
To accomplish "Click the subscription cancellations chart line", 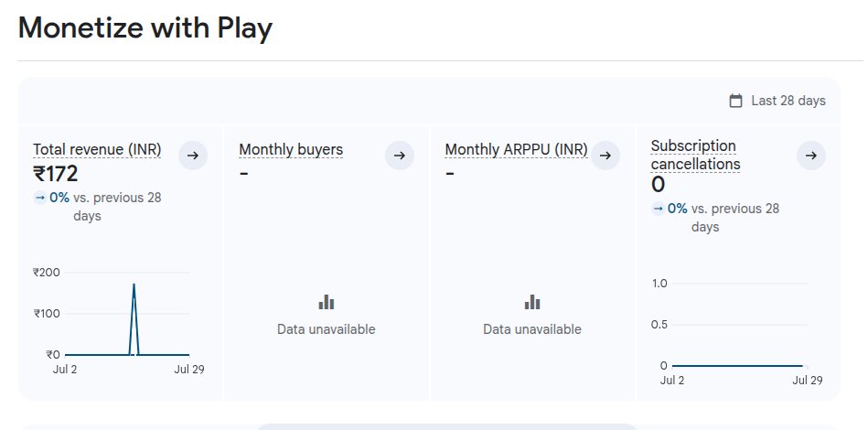I will [736, 365].
